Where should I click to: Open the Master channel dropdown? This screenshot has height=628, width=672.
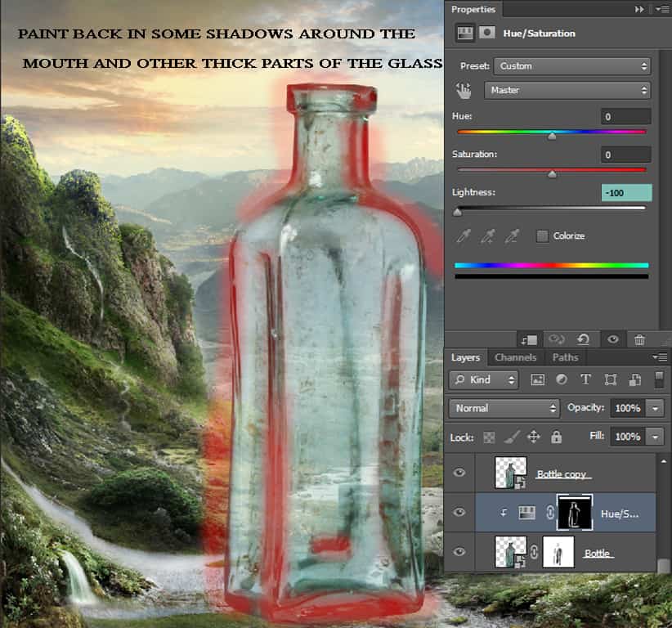(567, 91)
